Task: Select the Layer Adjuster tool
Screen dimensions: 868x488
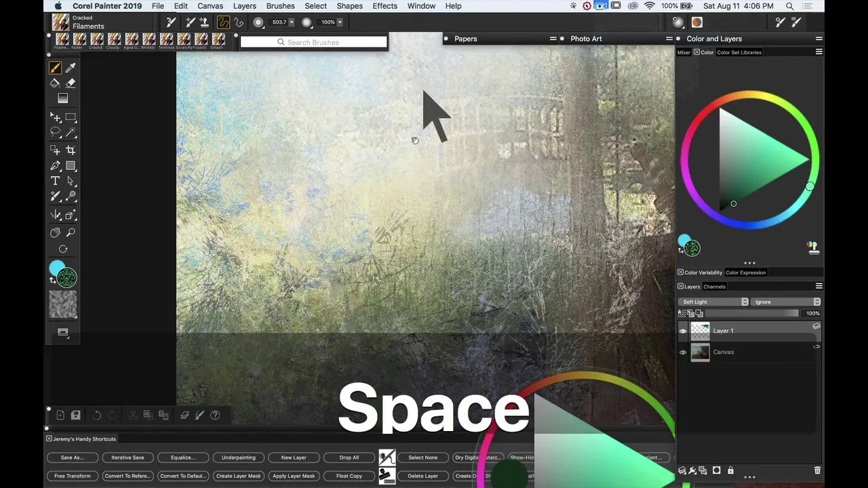Action: coord(55,118)
